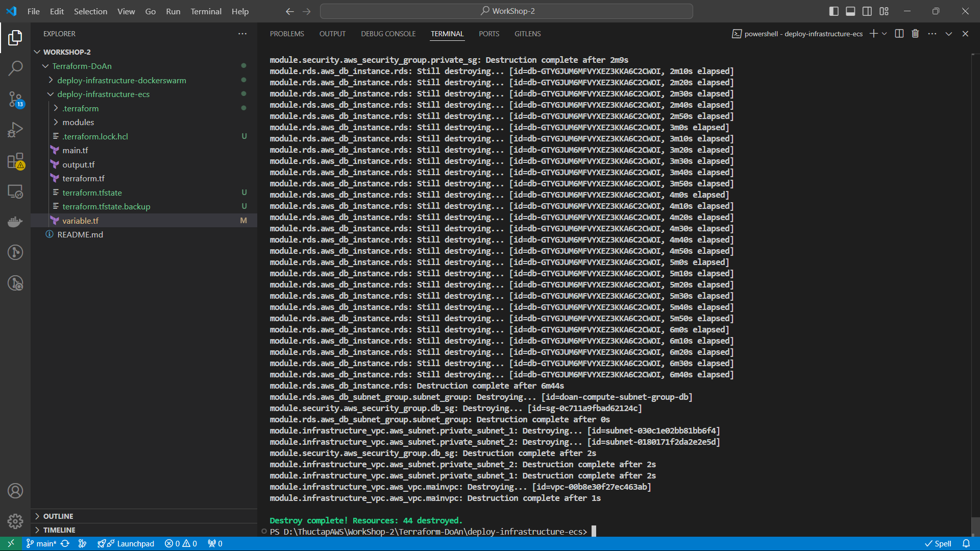The height and width of the screenshot is (551, 980).
Task: Open terraform.tfstate file
Action: (144, 193)
